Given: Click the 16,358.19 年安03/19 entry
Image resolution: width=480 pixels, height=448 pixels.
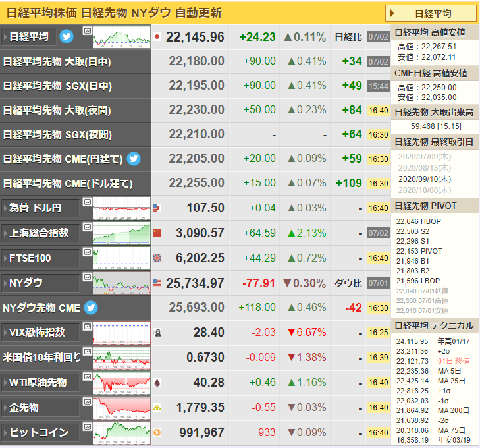Looking at the screenshot, I should tap(433, 440).
